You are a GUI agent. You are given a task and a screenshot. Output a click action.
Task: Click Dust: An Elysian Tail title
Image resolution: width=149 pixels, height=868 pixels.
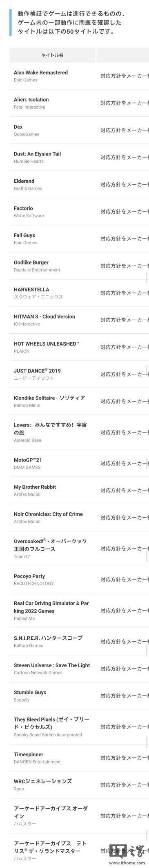click(x=37, y=154)
